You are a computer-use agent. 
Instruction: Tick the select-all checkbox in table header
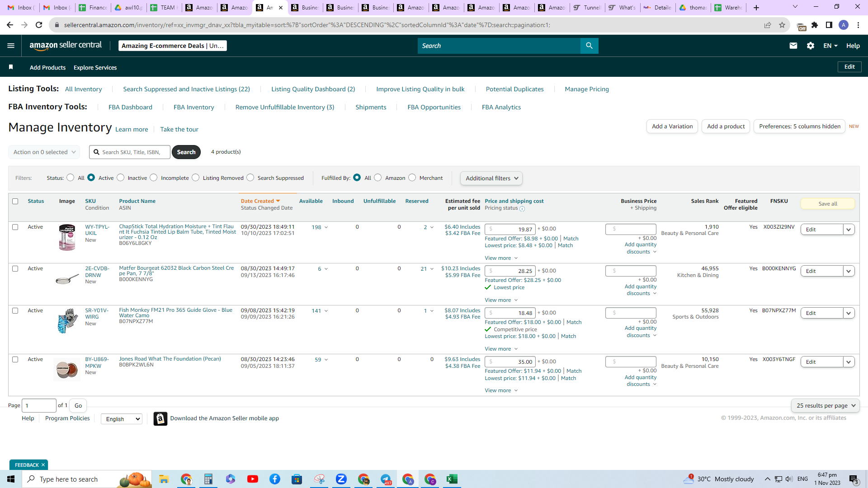tap(15, 201)
